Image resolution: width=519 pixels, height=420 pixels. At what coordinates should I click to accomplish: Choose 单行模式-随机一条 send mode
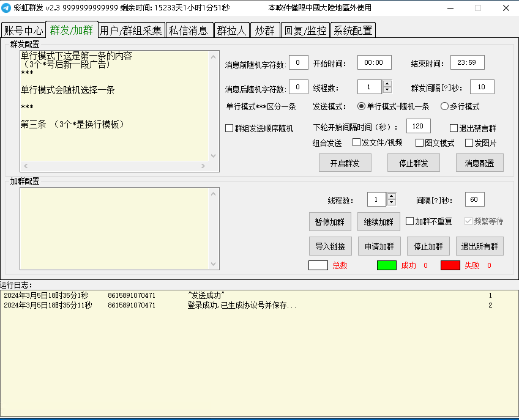(361, 106)
